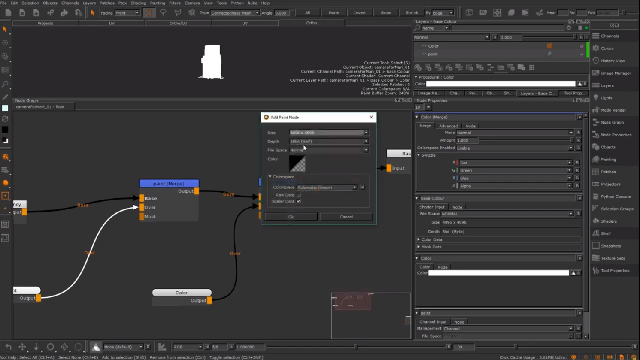Screen dimensions: 640x360
Task: Open the Shading menu
Action: pos(138,3)
